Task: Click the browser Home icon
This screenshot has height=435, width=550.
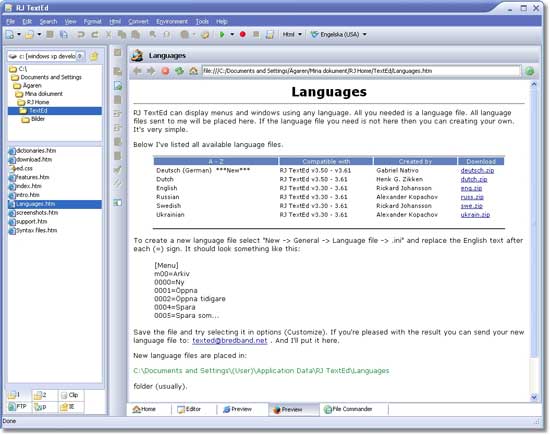Action: click(x=193, y=71)
